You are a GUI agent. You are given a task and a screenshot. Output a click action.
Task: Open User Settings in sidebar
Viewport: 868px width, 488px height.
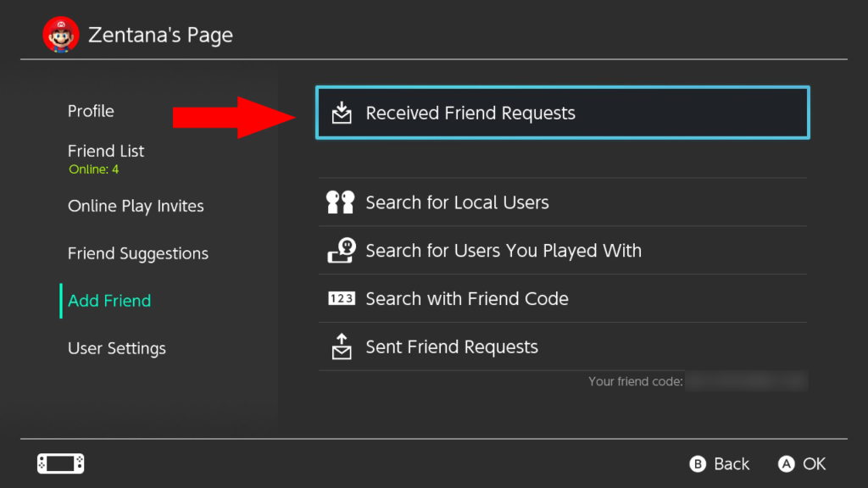117,348
